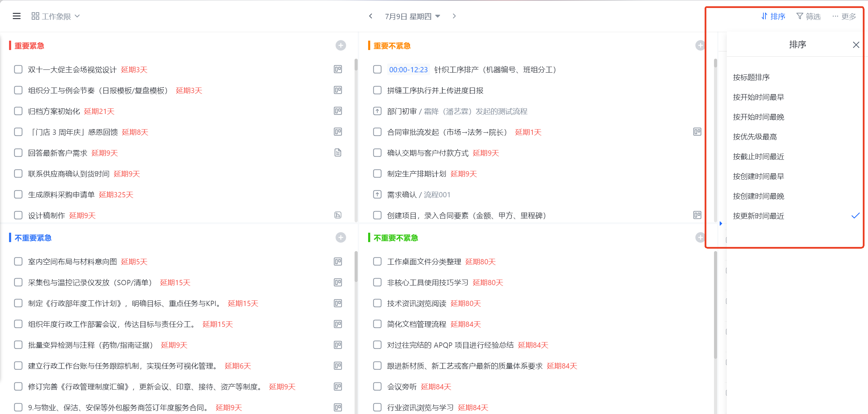
Task: Check 制定生产排期计划 checkbox
Action: (x=377, y=174)
